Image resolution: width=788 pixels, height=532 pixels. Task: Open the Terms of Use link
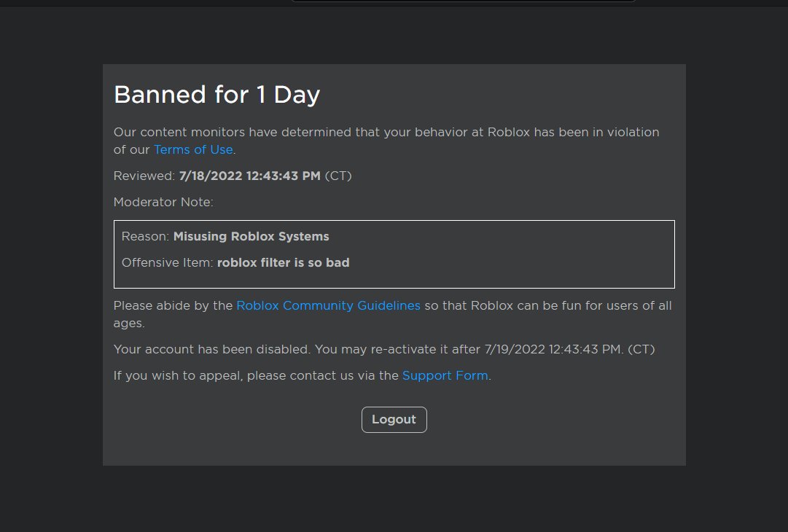[193, 149]
